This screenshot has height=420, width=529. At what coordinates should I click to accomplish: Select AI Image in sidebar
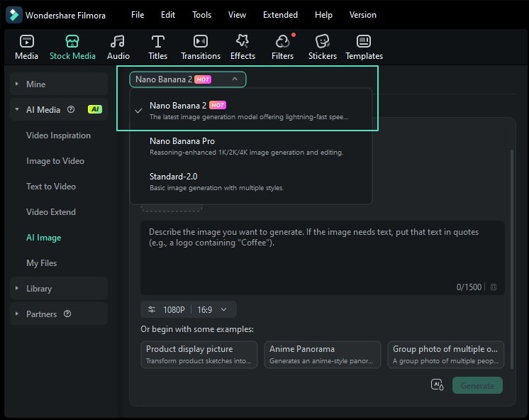(43, 238)
